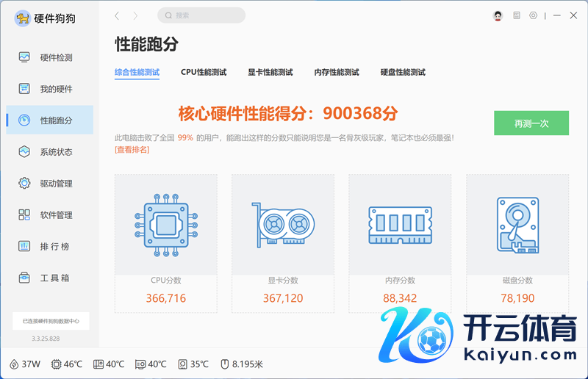Screen dimensions: 588x379
Task: Click the CPU score card image
Action: click(x=165, y=224)
